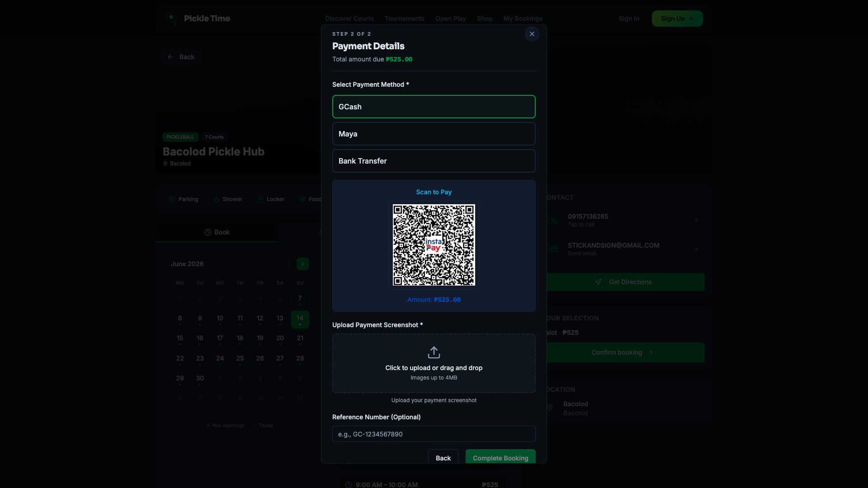Click the PICKLEBALL tag badge
This screenshot has width=868, height=488.
point(180,137)
